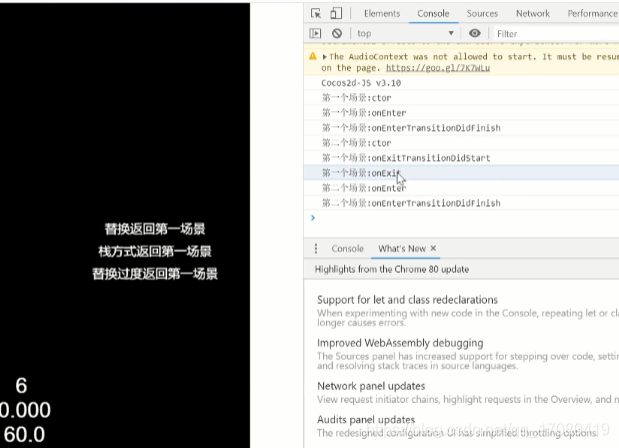The image size is (619, 448).
Task: Clear the console with the ban icon
Action: 337,34
